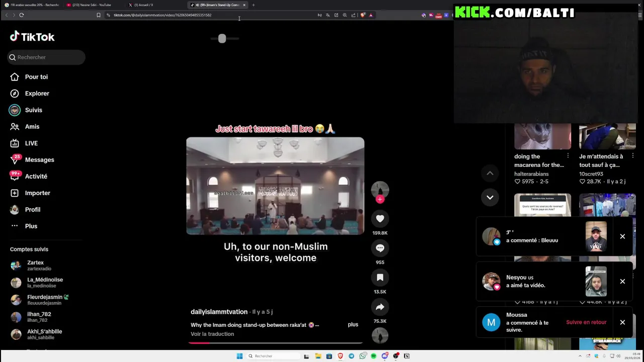644x362 pixels.
Task: Open Fleurdejasmin followed account
Action: tap(40, 300)
